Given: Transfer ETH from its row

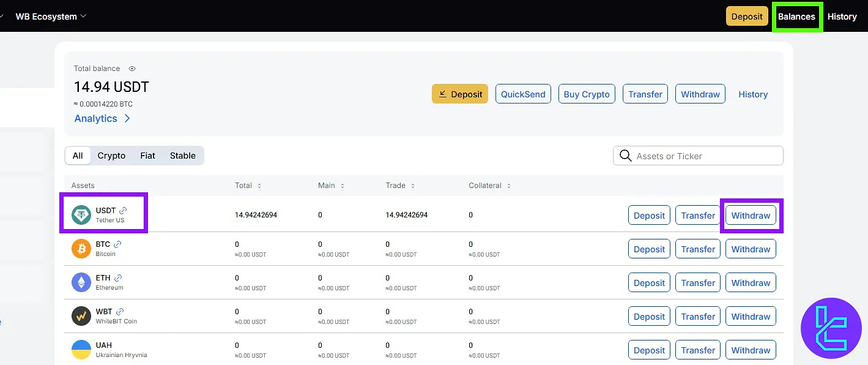Looking at the screenshot, I should point(698,283).
